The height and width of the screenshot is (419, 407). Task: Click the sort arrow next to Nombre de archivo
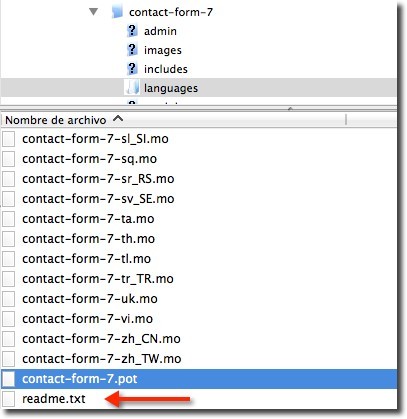[x=118, y=119]
